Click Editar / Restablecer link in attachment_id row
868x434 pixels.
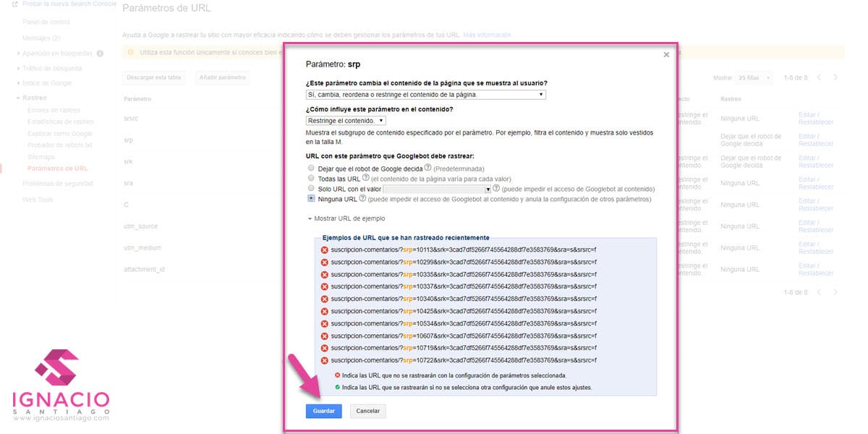coord(816,269)
